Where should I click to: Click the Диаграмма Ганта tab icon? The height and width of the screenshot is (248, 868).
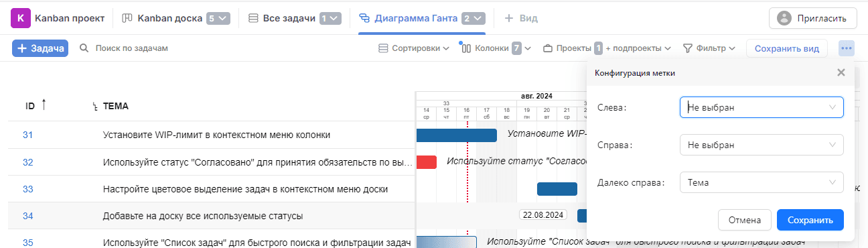pos(365,18)
